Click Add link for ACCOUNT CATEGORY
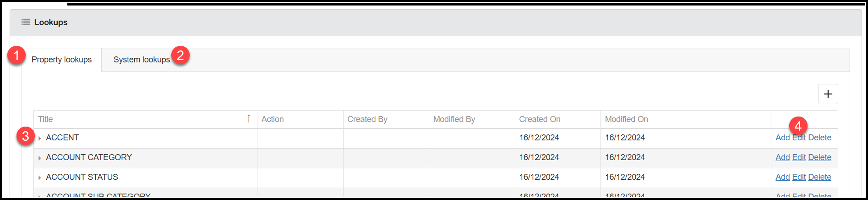Viewport: 868px width, 200px height. [x=782, y=157]
